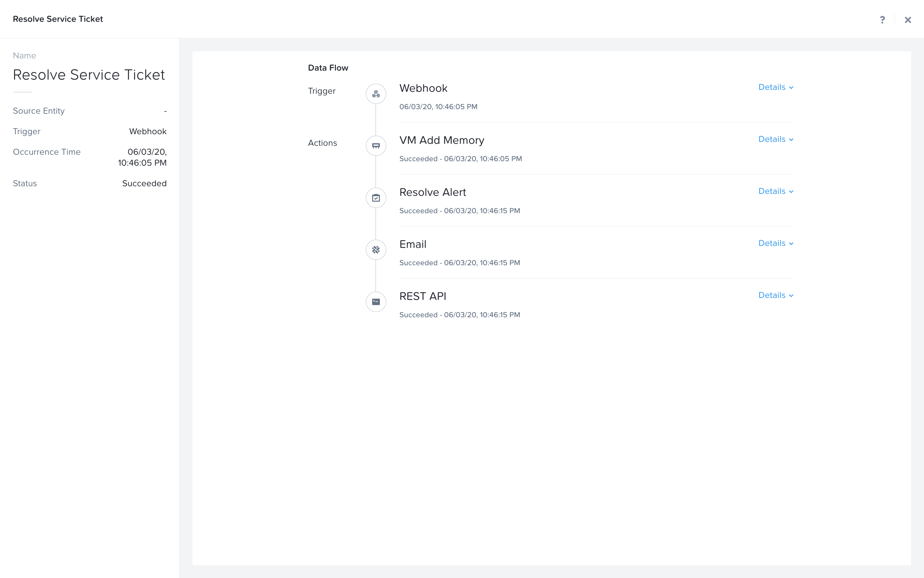This screenshot has height=578, width=924.
Task: Select the REST API step title
Action: [x=423, y=296]
